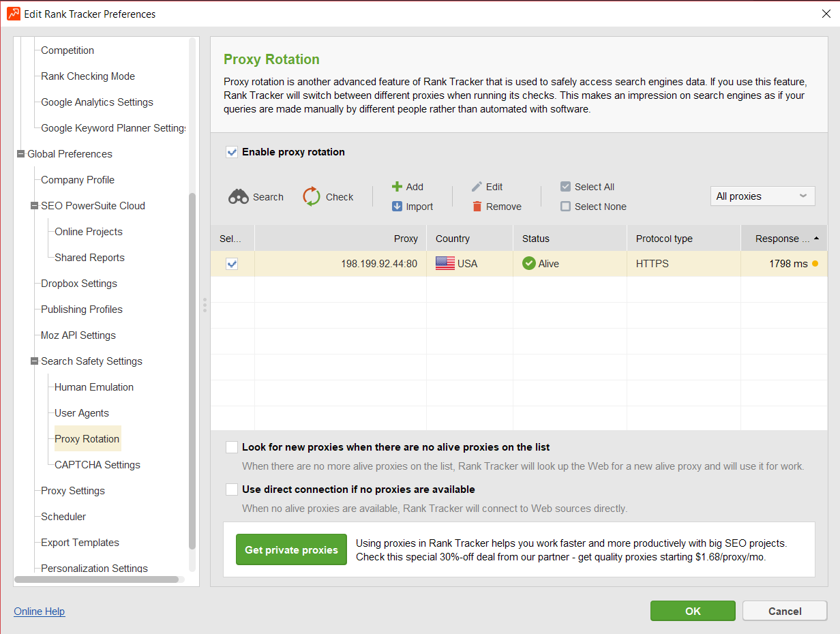Click the blue Import arrow icon

(x=397, y=207)
